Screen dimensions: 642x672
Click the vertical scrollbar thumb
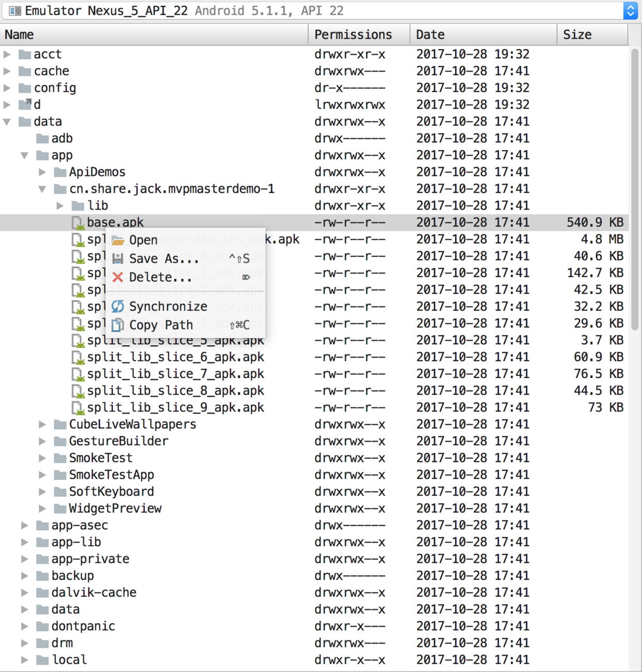pyautogui.click(x=635, y=189)
